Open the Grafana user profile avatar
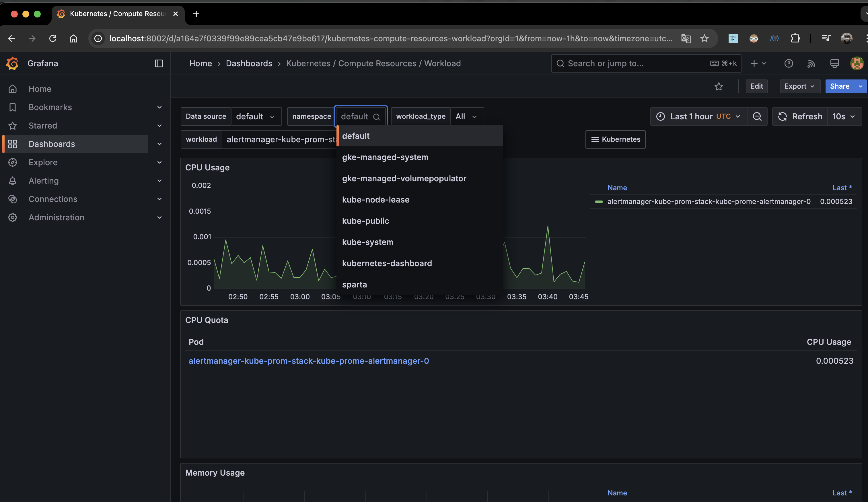 point(857,63)
